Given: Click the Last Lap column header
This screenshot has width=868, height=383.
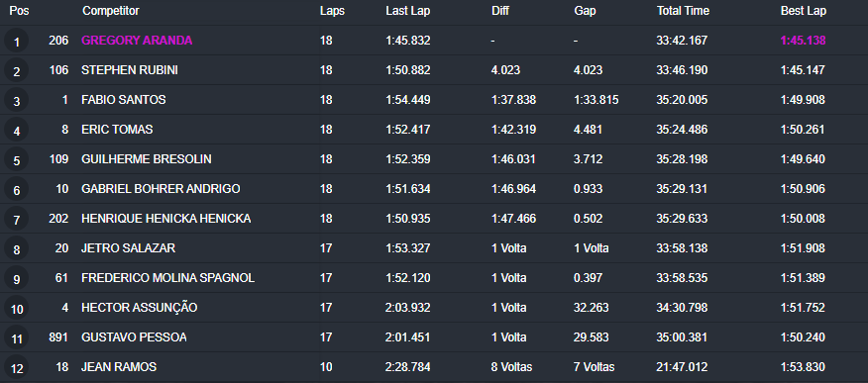Looking at the screenshot, I should 408,11.
